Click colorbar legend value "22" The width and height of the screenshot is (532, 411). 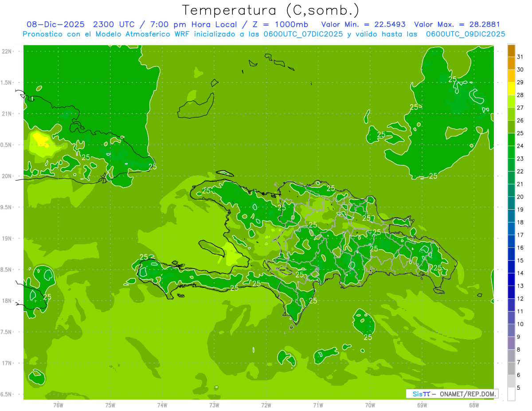[x=520, y=171]
